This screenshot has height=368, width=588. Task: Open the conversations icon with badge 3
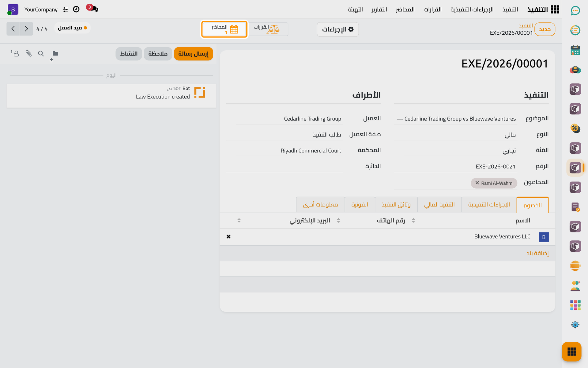click(92, 9)
